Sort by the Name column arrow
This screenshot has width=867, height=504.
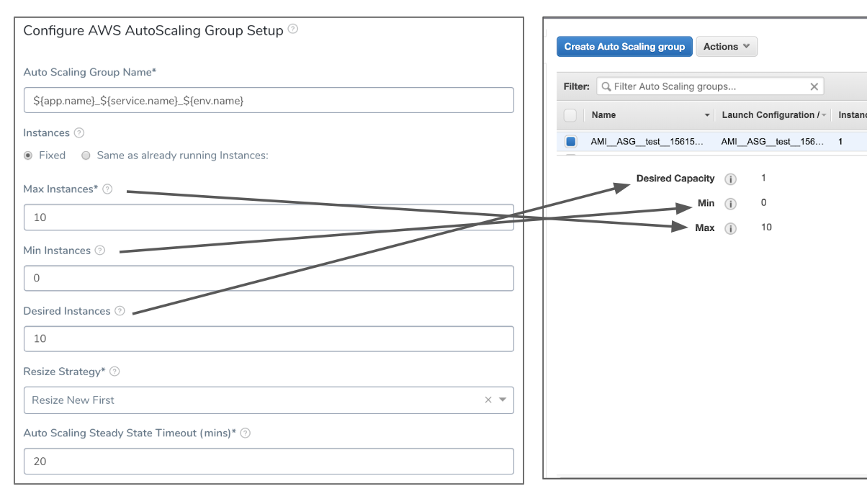click(x=707, y=115)
